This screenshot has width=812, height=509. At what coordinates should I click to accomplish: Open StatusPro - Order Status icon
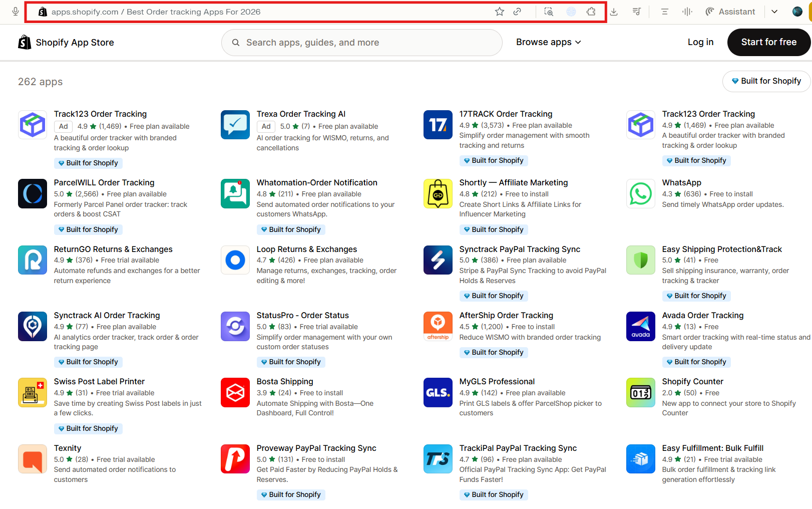[x=235, y=326]
